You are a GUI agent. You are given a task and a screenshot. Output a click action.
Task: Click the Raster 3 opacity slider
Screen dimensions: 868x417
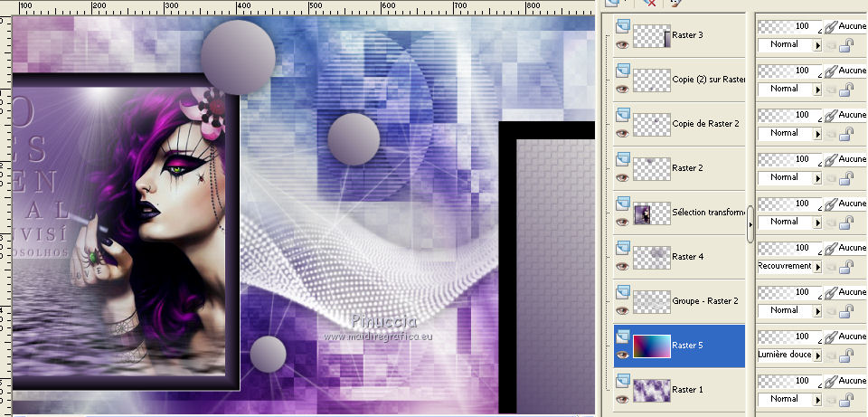(790, 26)
